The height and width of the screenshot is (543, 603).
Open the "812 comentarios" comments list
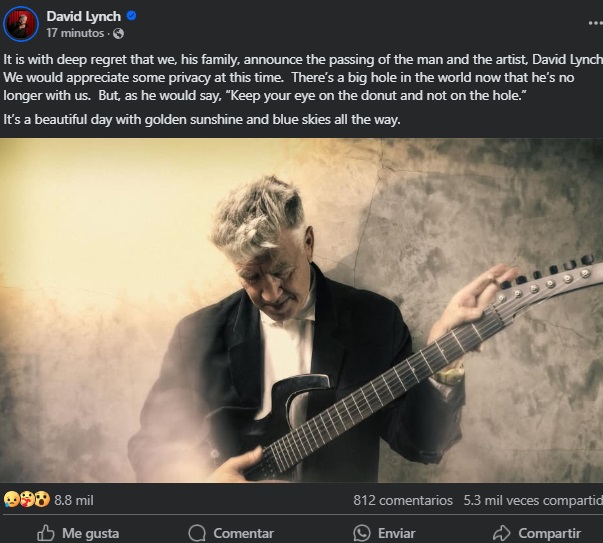(x=402, y=499)
